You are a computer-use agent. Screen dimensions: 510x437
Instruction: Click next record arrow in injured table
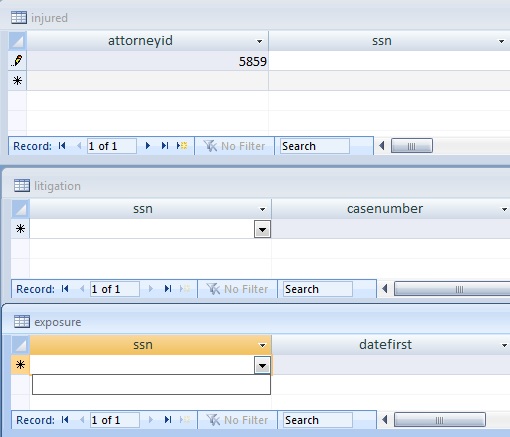(x=148, y=146)
